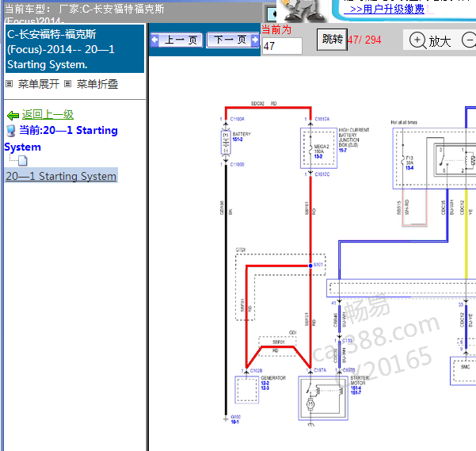The image size is (476, 451).
Task: Click the STARTER MOTOR component label
Action: tap(360, 380)
